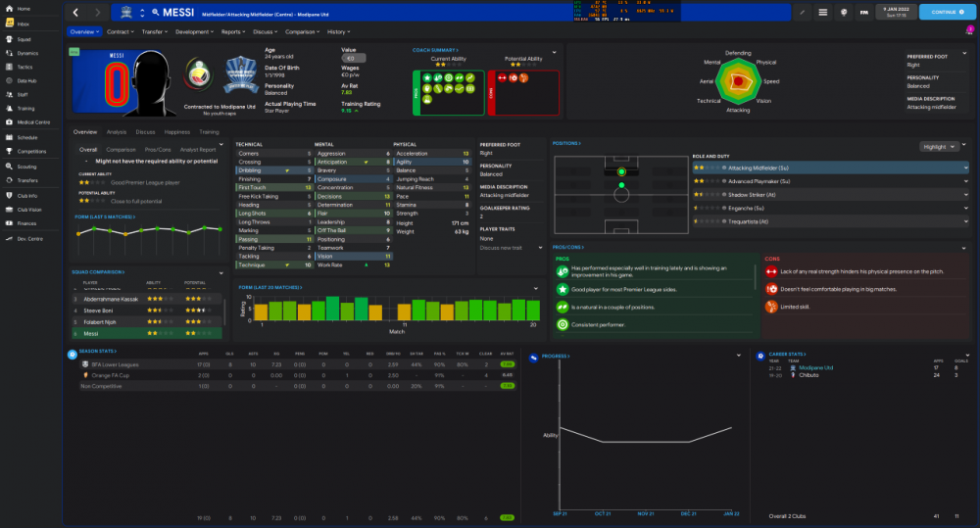
Task: Click the pencil edit icon in top bar
Action: [x=802, y=12]
